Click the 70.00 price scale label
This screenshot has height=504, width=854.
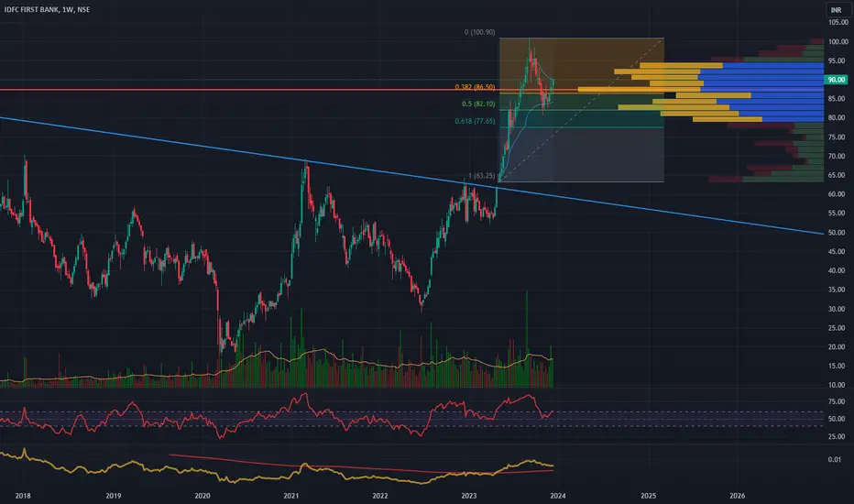coord(837,156)
